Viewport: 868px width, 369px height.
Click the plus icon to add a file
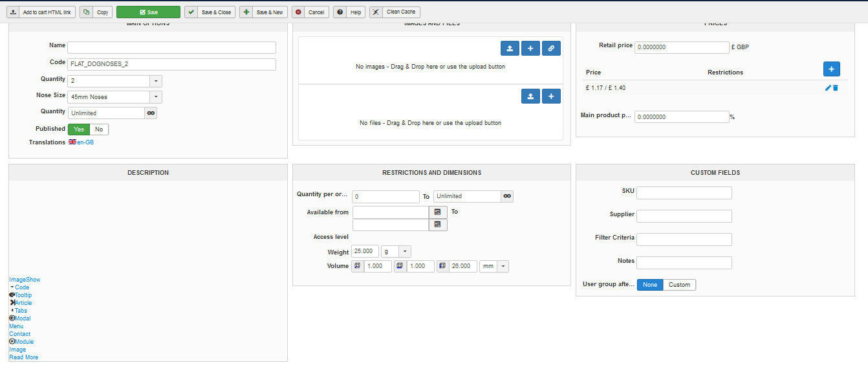coord(551,96)
